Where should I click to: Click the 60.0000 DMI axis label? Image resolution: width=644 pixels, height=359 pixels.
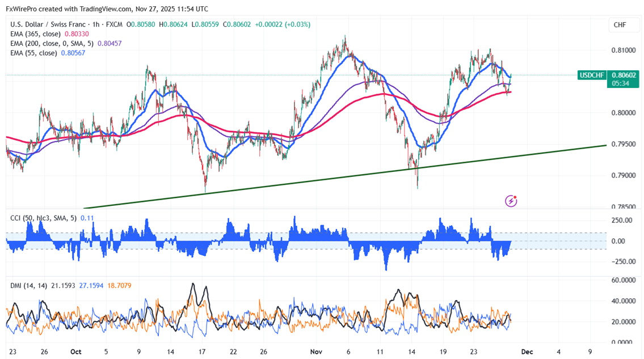click(624, 280)
